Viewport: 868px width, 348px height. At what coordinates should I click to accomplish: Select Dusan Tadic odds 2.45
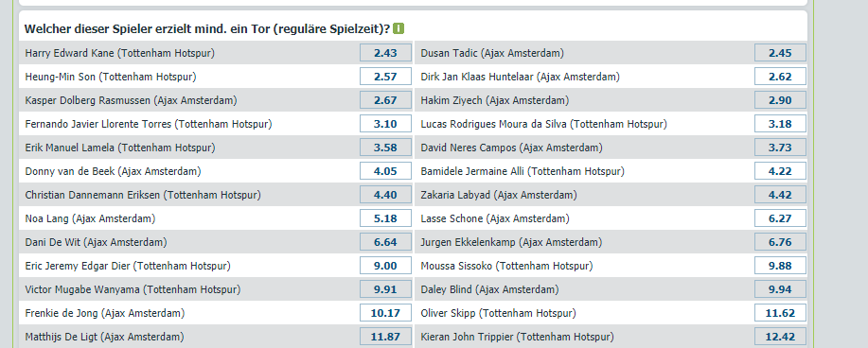click(780, 53)
